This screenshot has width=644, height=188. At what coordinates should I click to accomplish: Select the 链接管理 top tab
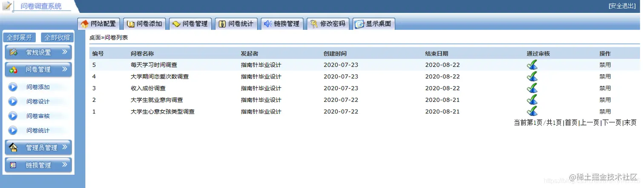coord(282,24)
